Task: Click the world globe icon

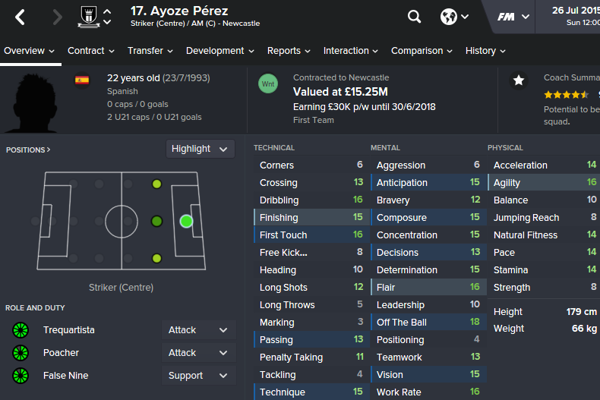Action: click(454, 17)
